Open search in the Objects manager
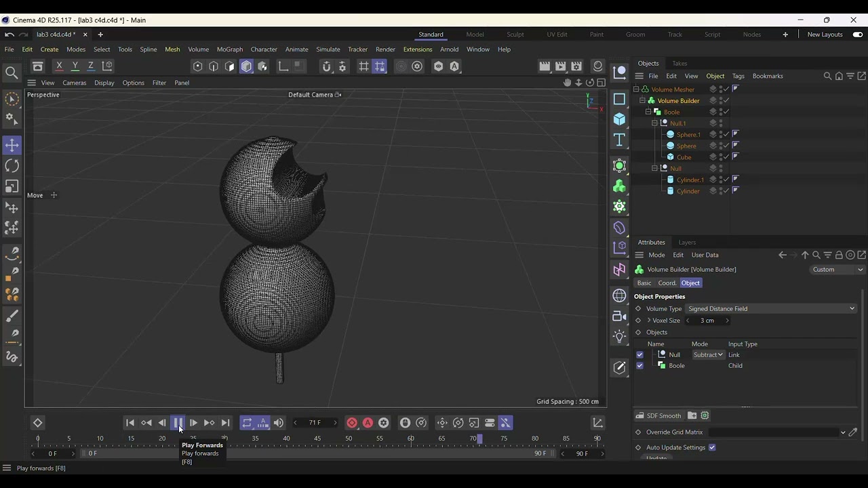Viewport: 868px width, 488px height. point(827,76)
